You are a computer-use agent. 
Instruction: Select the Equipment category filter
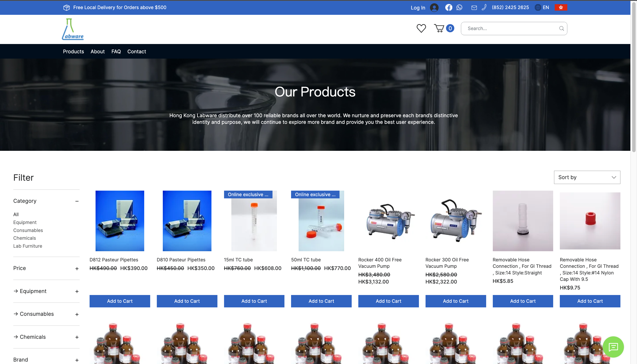[x=25, y=222]
